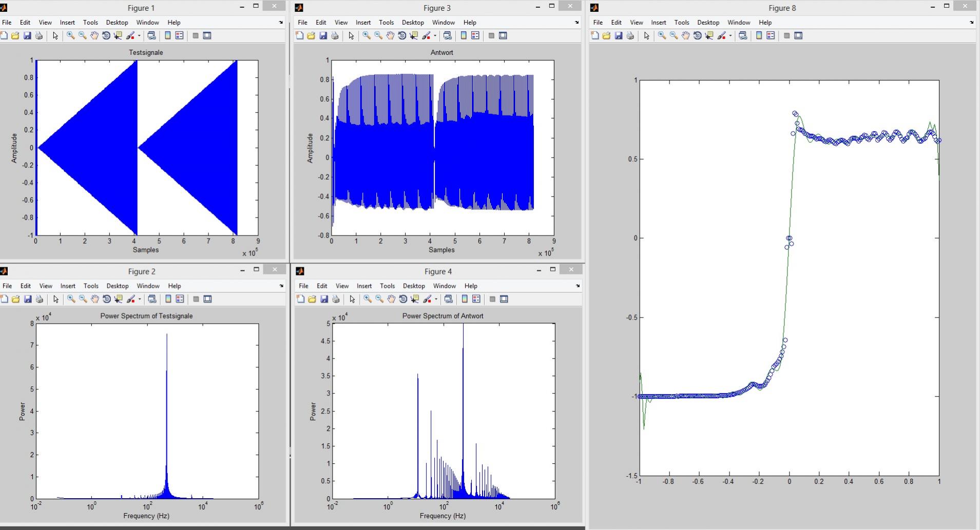Open file with folder icon in Figure 4
The image size is (980, 530).
pyautogui.click(x=312, y=299)
